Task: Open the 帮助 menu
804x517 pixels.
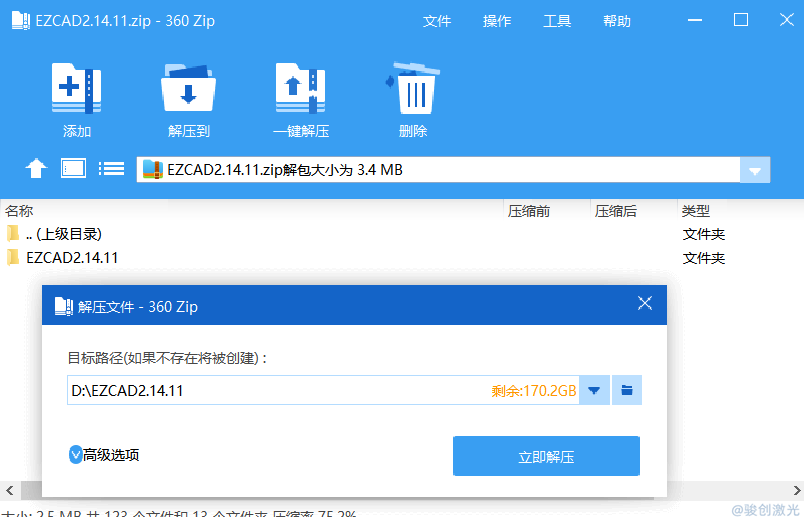Action: (x=617, y=21)
